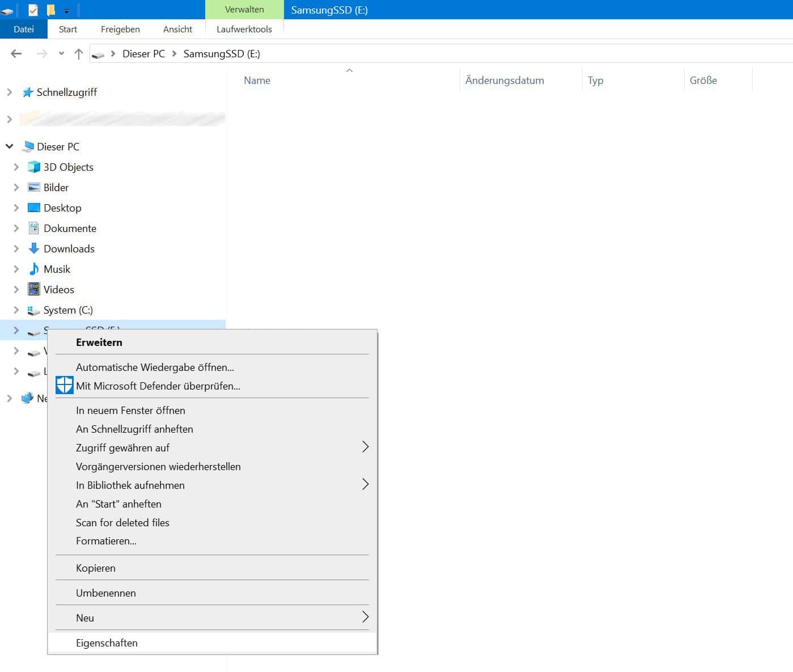Image resolution: width=793 pixels, height=672 pixels.
Task: Open In Bibliothek aufnehmen submenu
Action: tap(213, 485)
